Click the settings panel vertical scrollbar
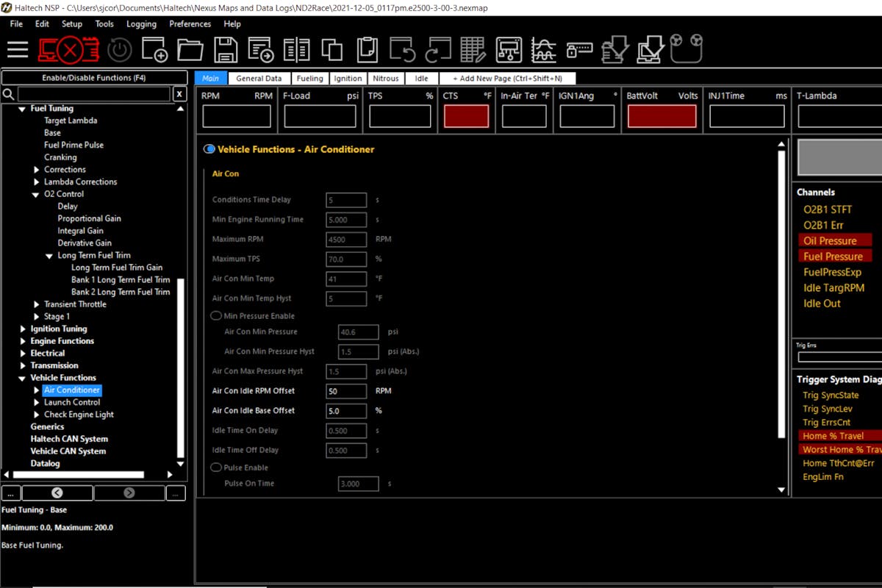The height and width of the screenshot is (588, 882). [x=781, y=294]
